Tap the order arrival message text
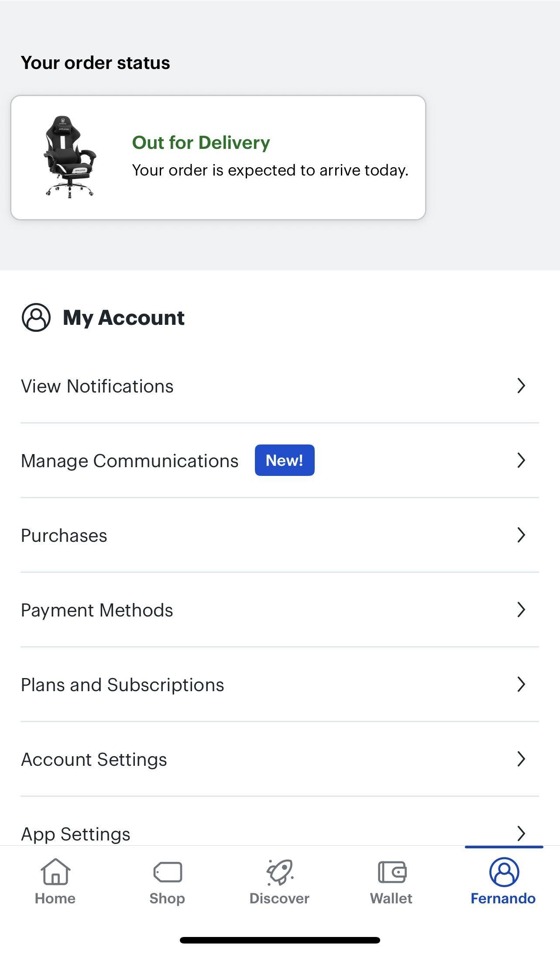560x954 pixels. pos(270,170)
